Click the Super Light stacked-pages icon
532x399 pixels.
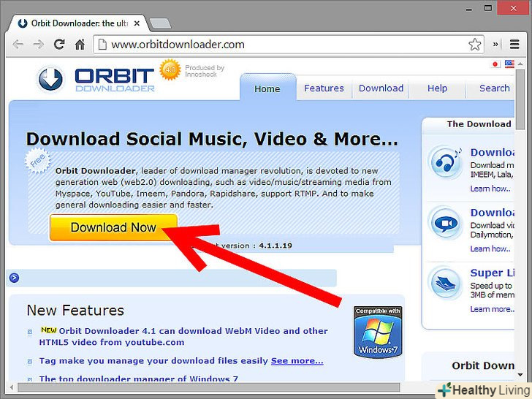[x=445, y=284]
